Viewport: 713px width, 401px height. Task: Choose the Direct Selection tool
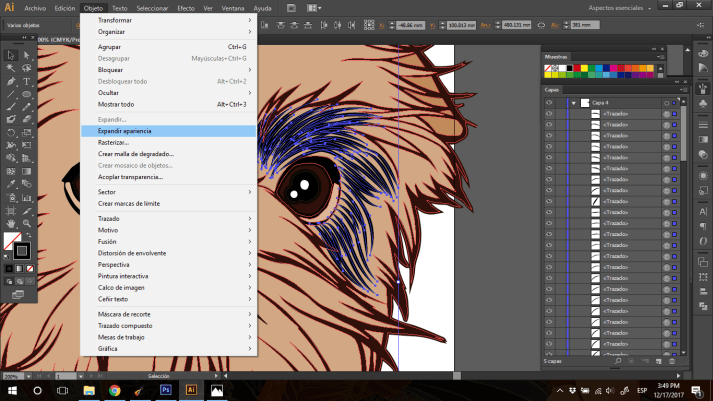[x=26, y=55]
